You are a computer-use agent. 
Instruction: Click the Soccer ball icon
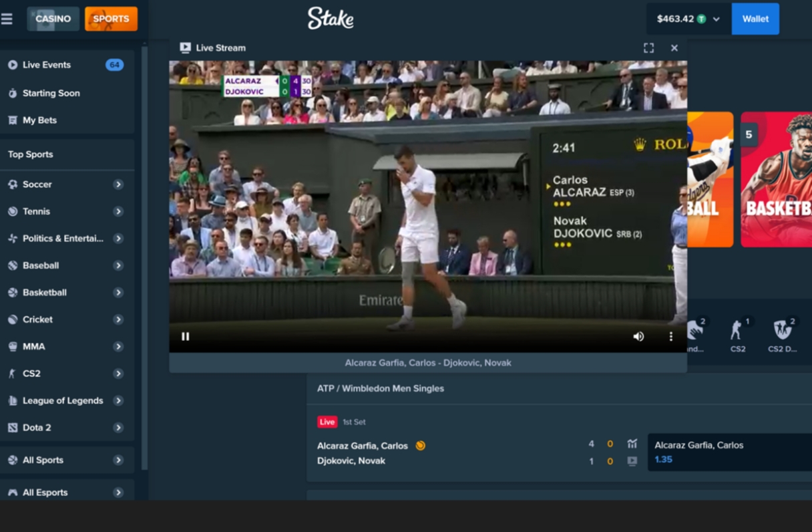tap(13, 184)
